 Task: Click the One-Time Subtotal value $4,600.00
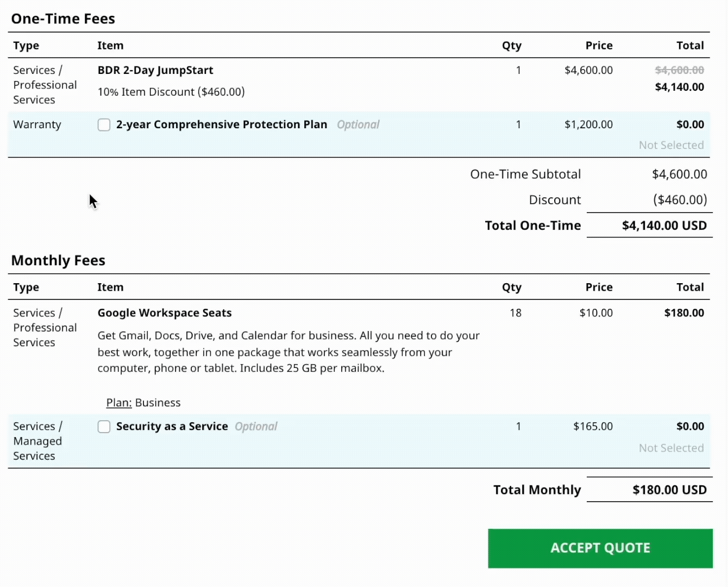[x=679, y=174]
